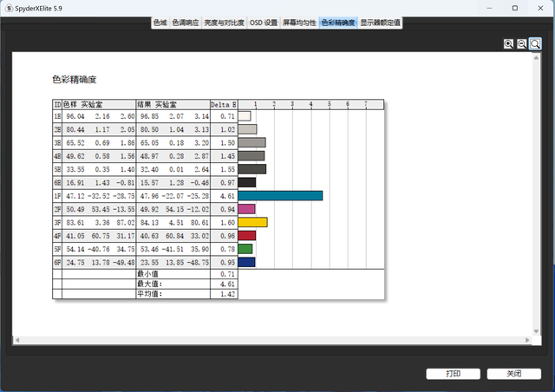Click the magenta 2F color bar
Image resolution: width=555 pixels, height=392 pixels.
[246, 209]
